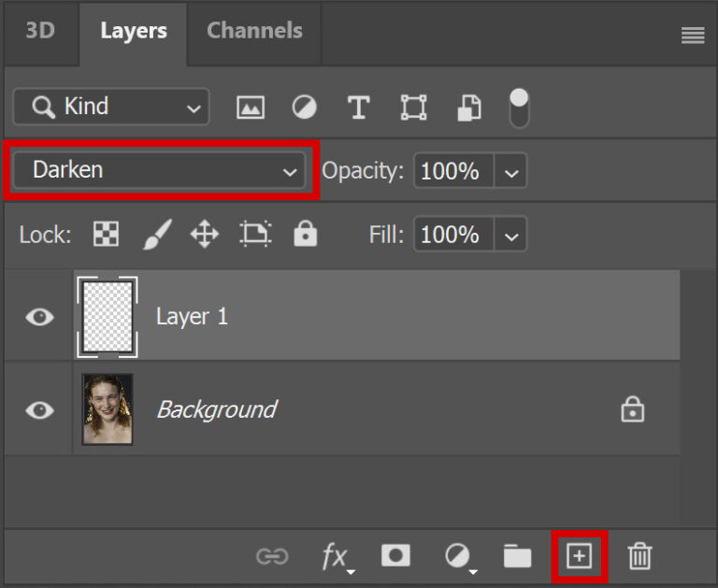Viewport: 718px width, 588px height.
Task: Click the Lock position move icon
Action: (x=204, y=235)
